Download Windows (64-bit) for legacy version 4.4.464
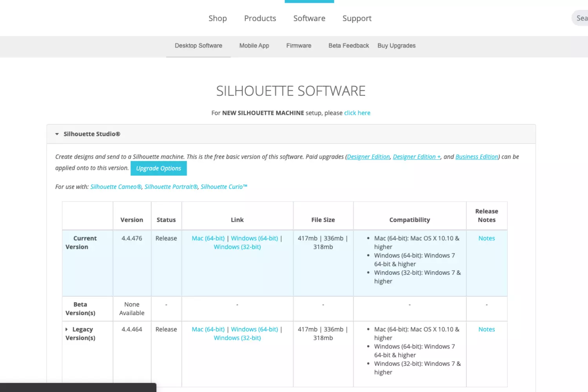This screenshot has width=588, height=392. (254, 330)
